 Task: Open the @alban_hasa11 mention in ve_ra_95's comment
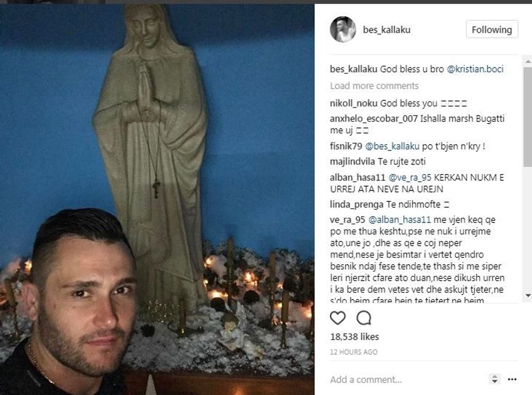point(400,220)
